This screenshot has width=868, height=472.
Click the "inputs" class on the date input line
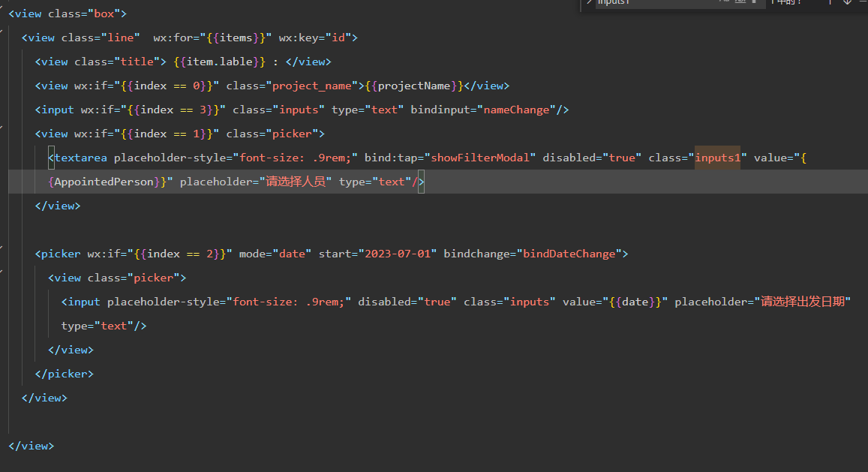point(529,302)
